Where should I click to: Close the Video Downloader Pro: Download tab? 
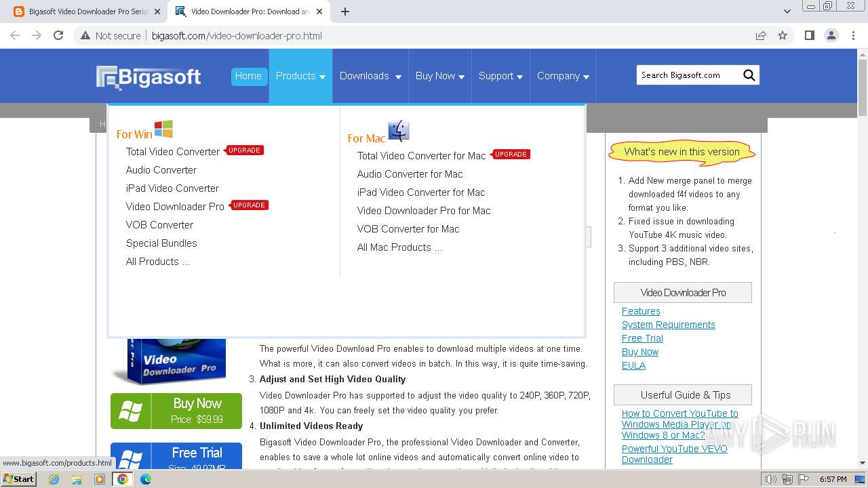[319, 12]
